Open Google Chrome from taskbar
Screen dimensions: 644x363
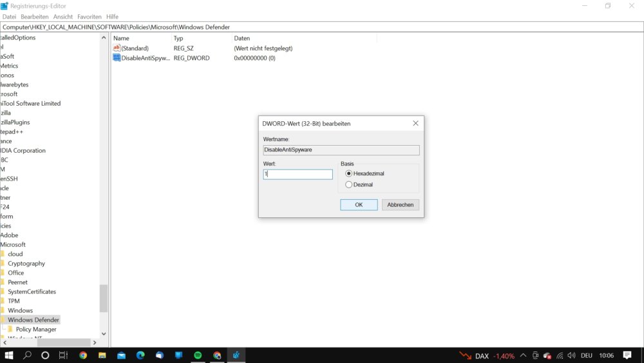[x=83, y=355]
